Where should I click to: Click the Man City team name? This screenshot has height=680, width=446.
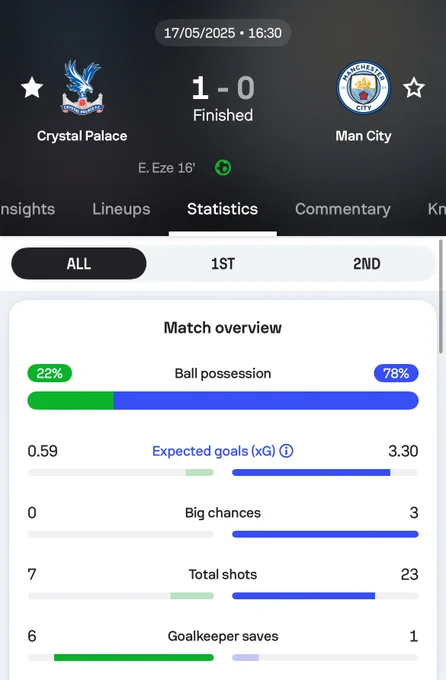tap(364, 136)
